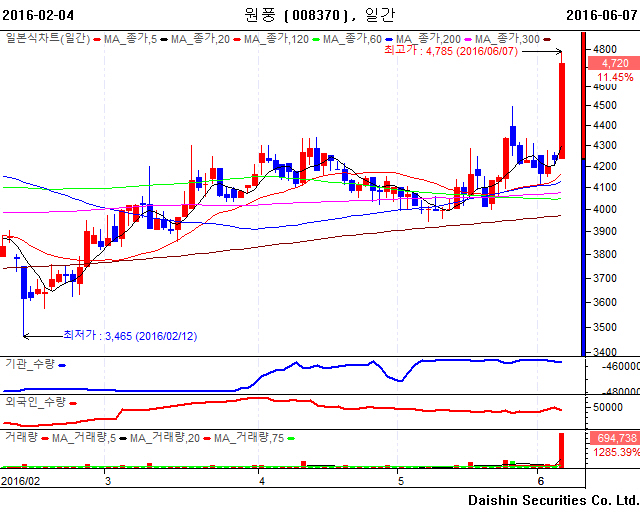Select the 외국인_수량 panel label

pyautogui.click(x=36, y=402)
